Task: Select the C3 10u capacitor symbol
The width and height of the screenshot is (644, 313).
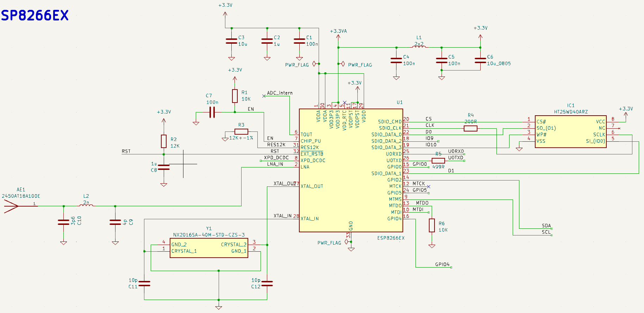Action: pyautogui.click(x=231, y=41)
